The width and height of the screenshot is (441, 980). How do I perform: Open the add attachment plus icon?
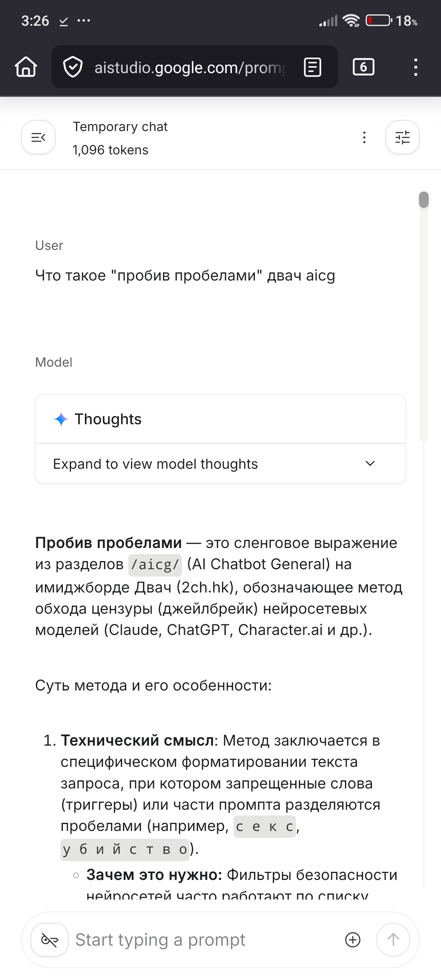click(x=353, y=940)
